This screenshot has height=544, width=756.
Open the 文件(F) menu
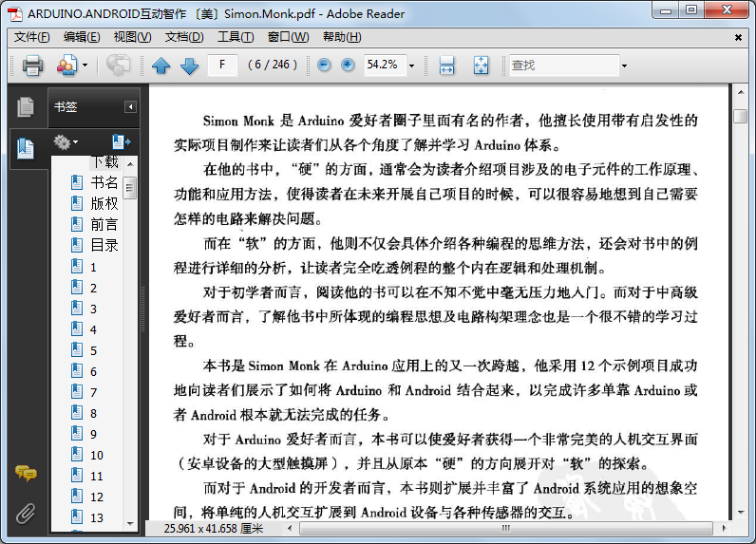pos(32,37)
